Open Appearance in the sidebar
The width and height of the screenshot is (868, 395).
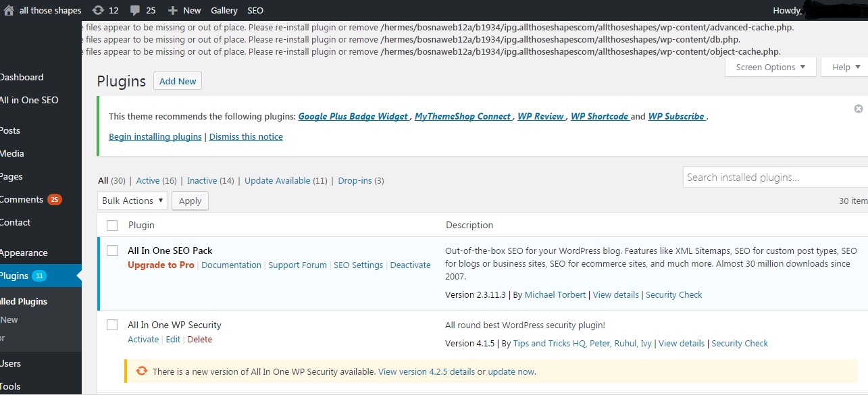pos(24,253)
